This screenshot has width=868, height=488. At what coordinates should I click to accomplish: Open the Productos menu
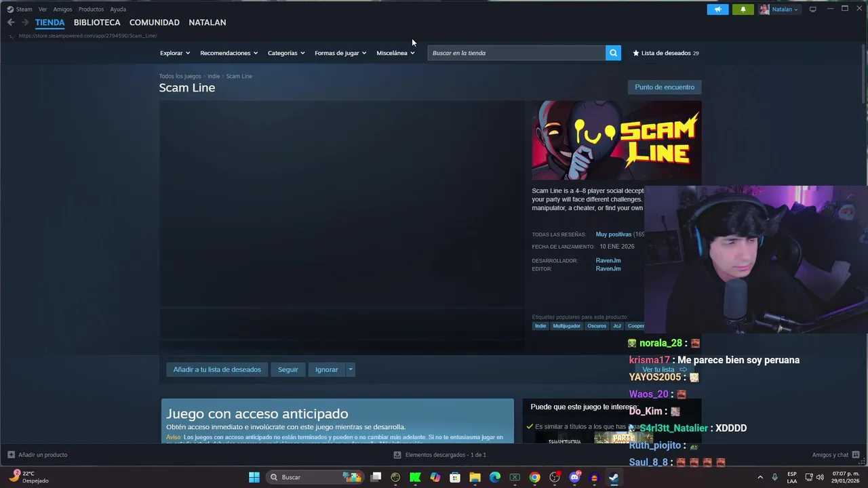click(x=91, y=9)
